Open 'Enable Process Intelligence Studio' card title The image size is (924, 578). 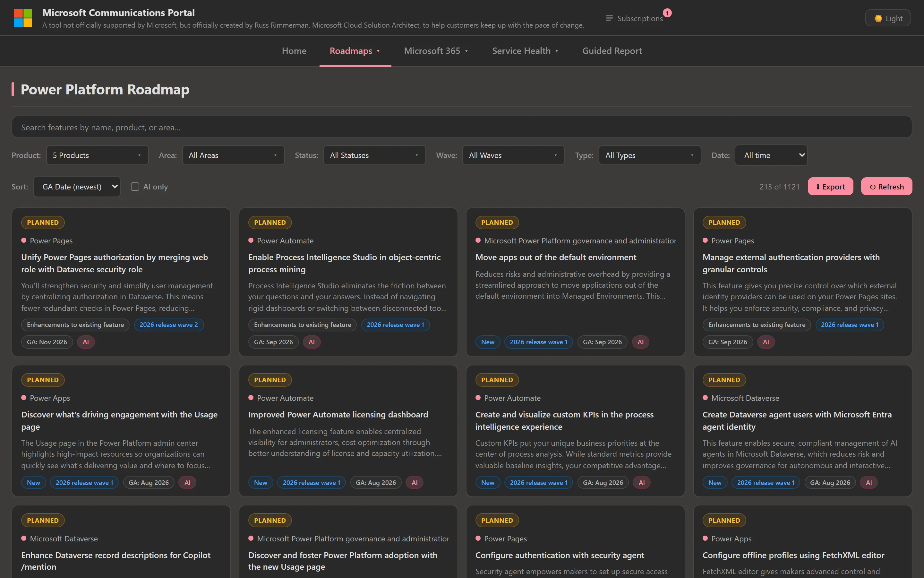[344, 263]
